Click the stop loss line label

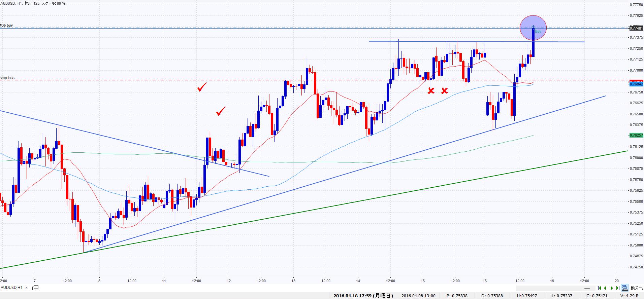(x=7, y=78)
